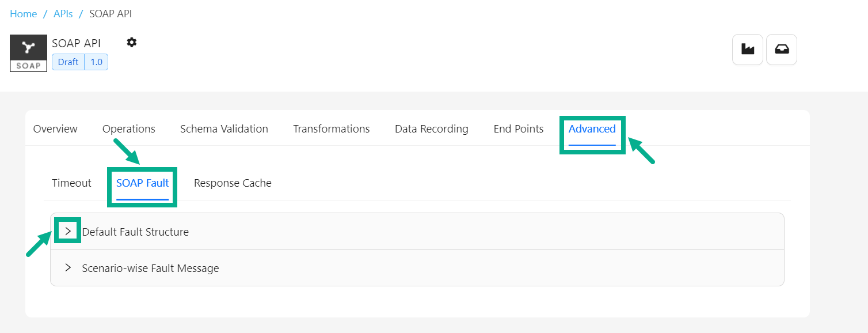Open the settings gear next to SOAP API
This screenshot has width=868, height=333.
pyautogui.click(x=132, y=42)
